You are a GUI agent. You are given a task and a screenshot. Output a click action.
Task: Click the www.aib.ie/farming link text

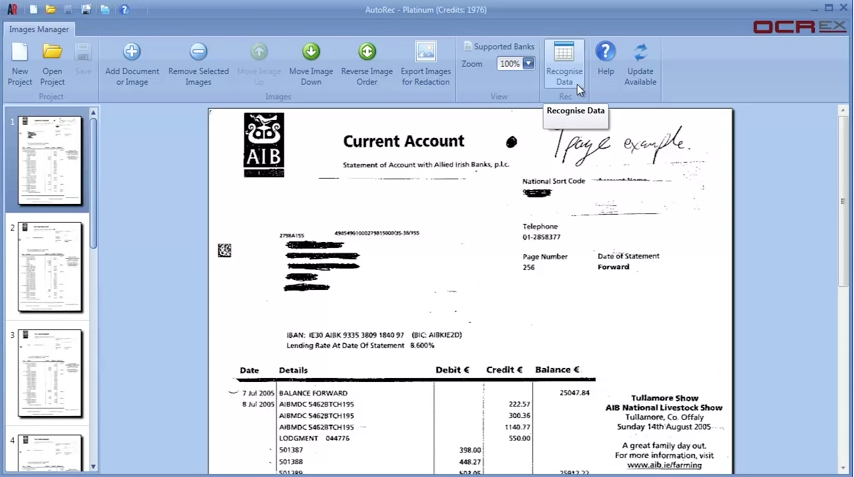click(x=664, y=465)
